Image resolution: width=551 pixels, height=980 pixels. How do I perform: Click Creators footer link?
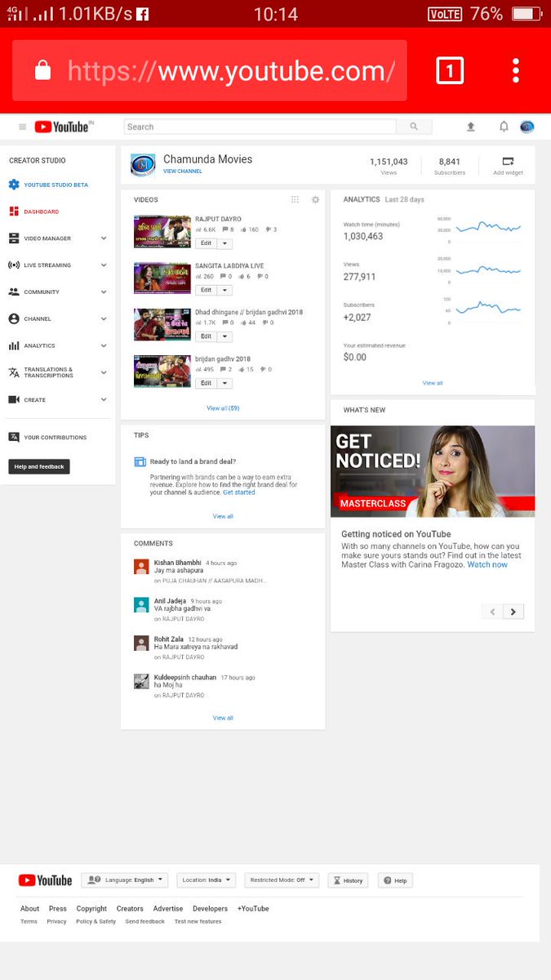coord(130,908)
